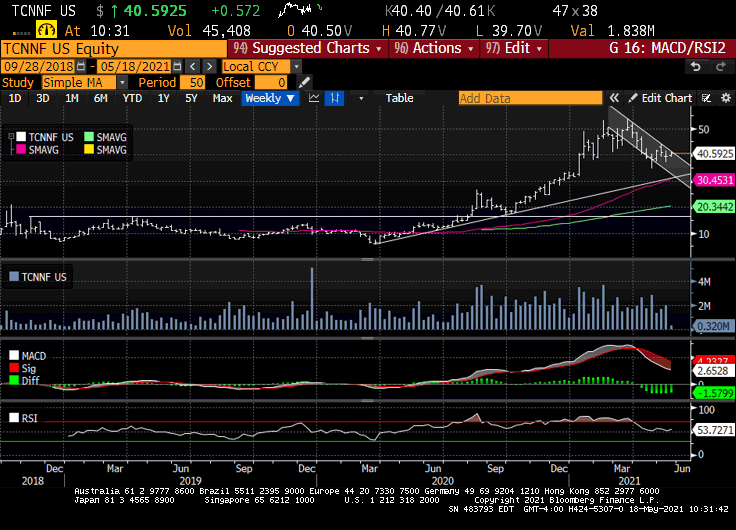Expand the Simple MA study dropdown
736x530 pixels.
(122, 83)
